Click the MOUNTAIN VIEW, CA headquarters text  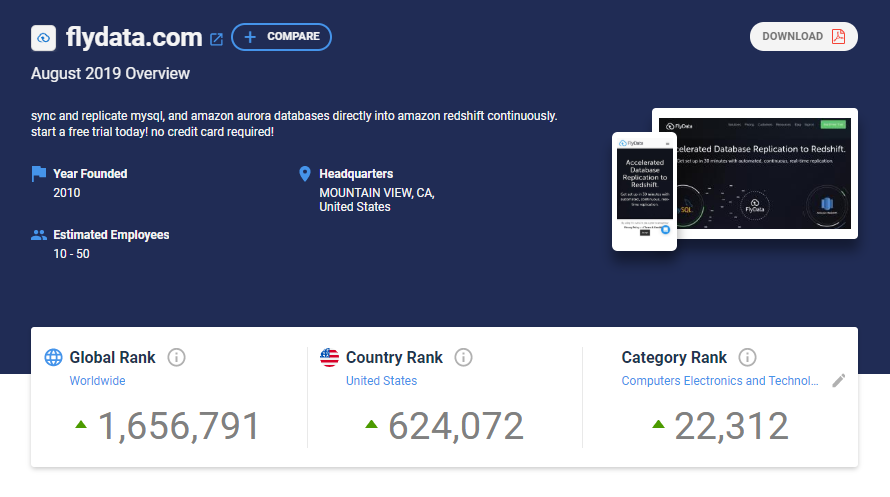[377, 193]
